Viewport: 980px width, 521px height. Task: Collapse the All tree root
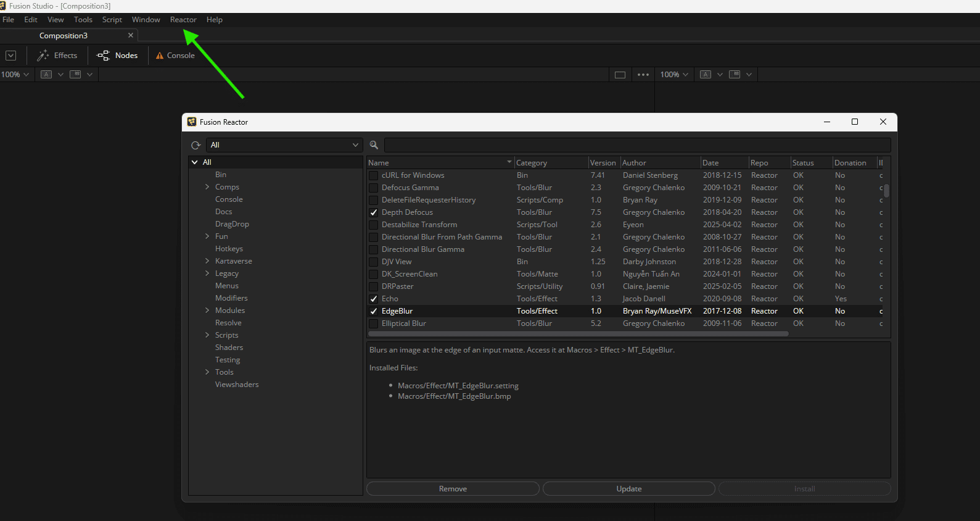click(x=195, y=162)
